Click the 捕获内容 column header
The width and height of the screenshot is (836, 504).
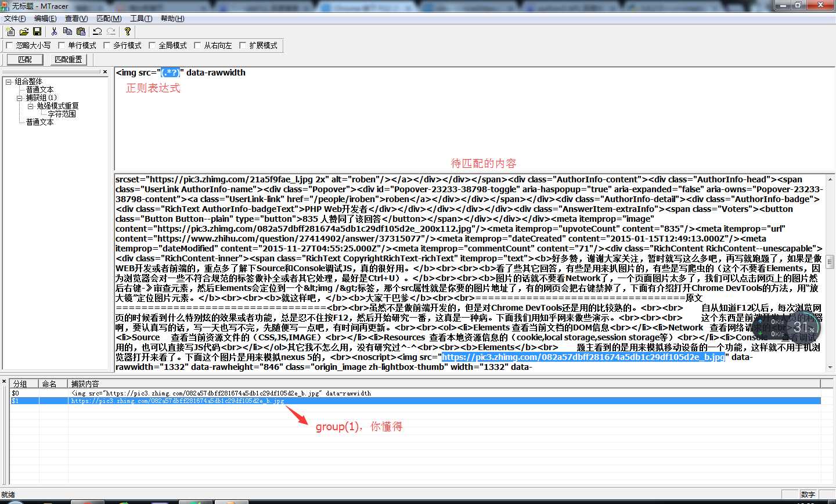(444, 384)
